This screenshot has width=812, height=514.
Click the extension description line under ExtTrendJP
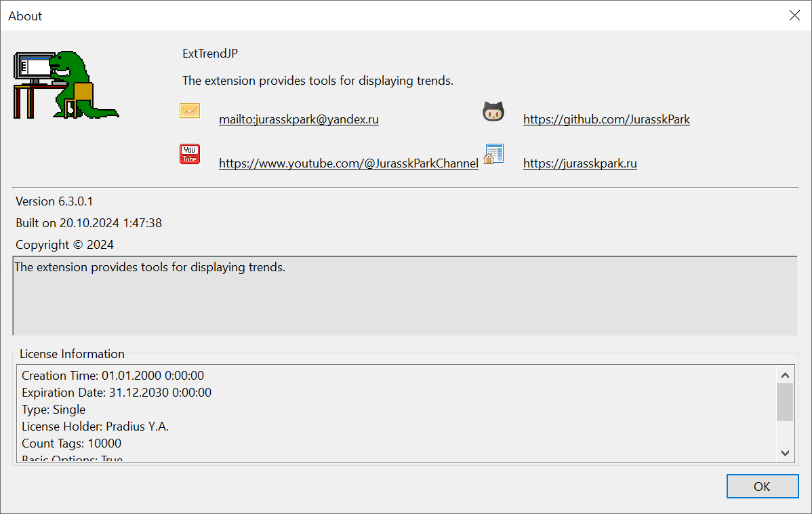(x=318, y=81)
